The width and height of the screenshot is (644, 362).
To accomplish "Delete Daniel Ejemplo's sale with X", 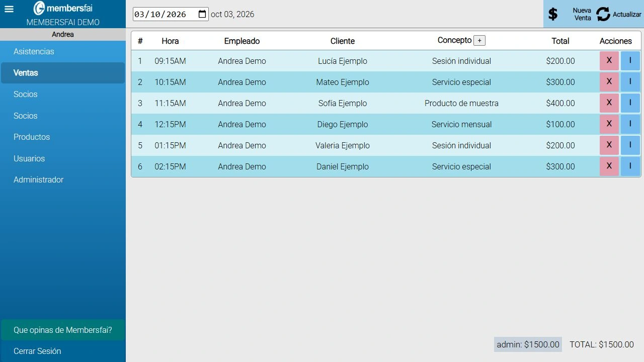I will tap(609, 166).
